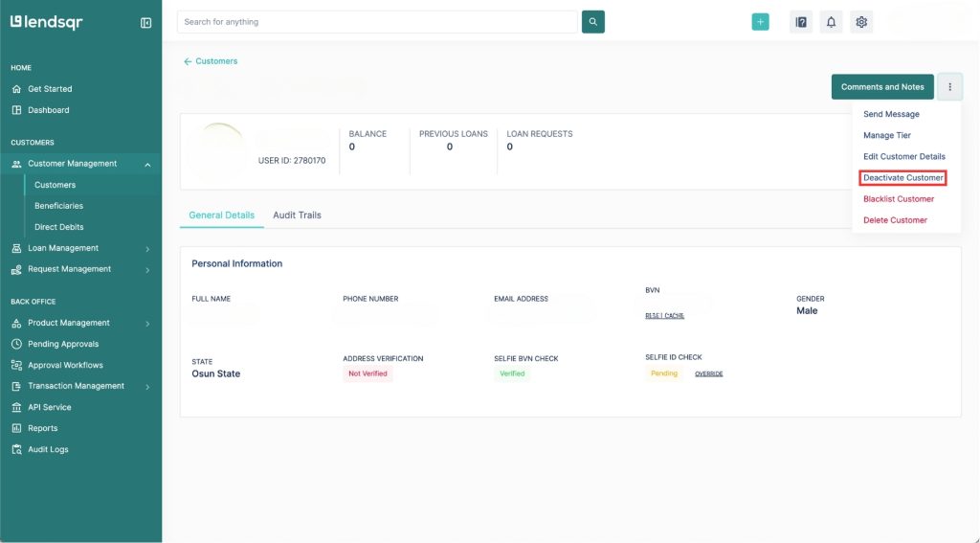Click the green Verified badge
The width and height of the screenshot is (980, 543).
point(512,374)
